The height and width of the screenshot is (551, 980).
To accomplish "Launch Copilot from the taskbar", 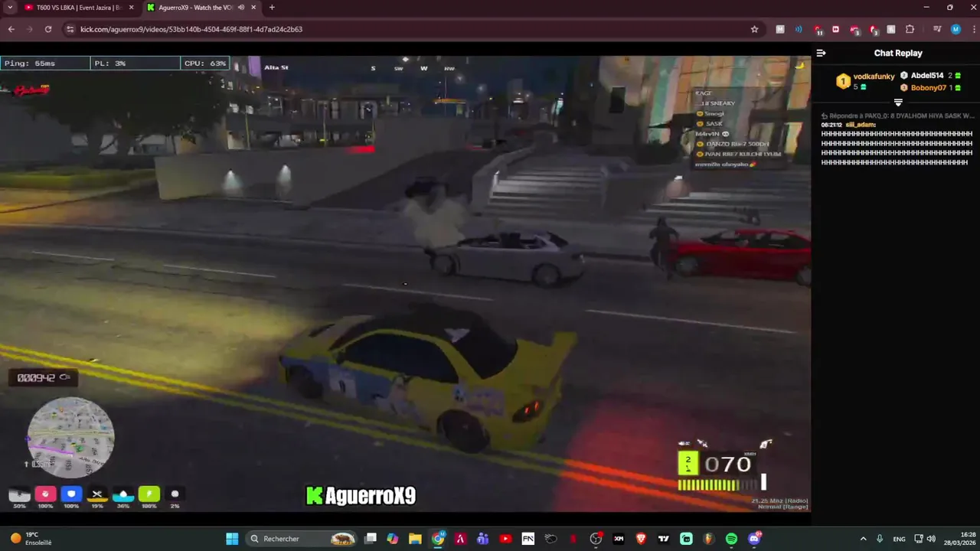I will pyautogui.click(x=393, y=539).
